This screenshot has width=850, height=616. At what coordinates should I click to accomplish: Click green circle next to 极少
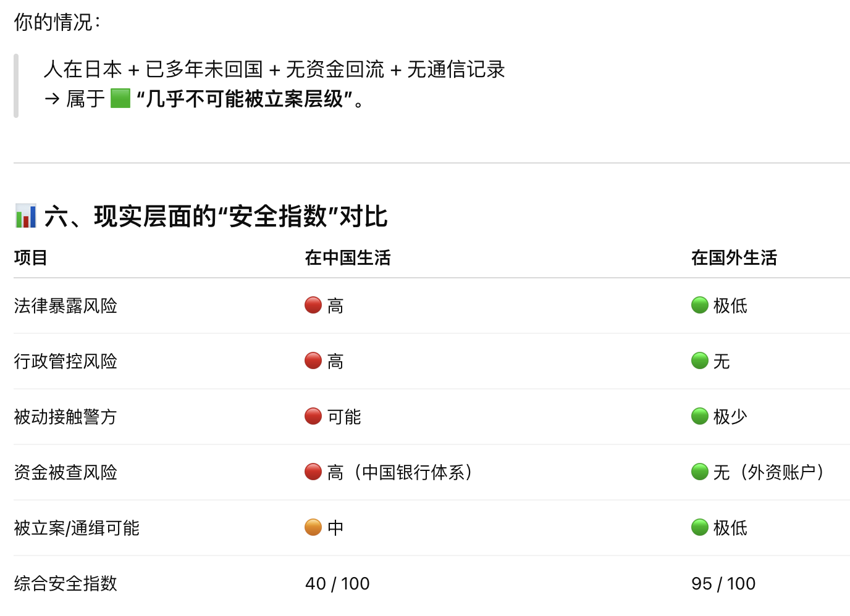[x=699, y=417]
